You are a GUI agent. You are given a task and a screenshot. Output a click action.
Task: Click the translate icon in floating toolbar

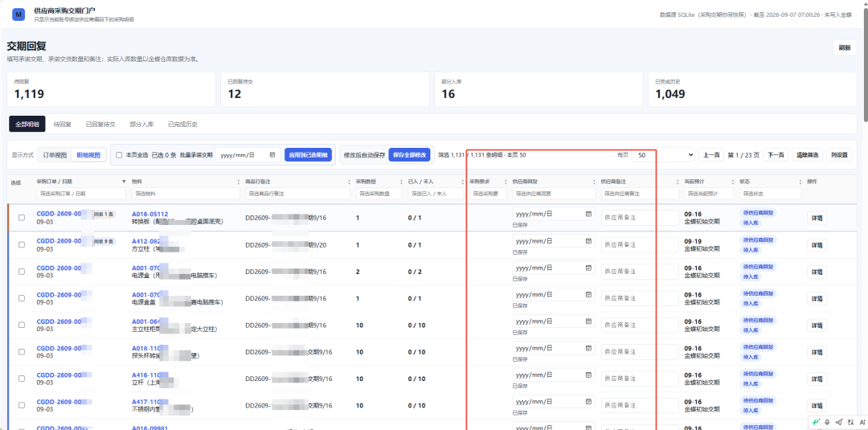coord(850,422)
